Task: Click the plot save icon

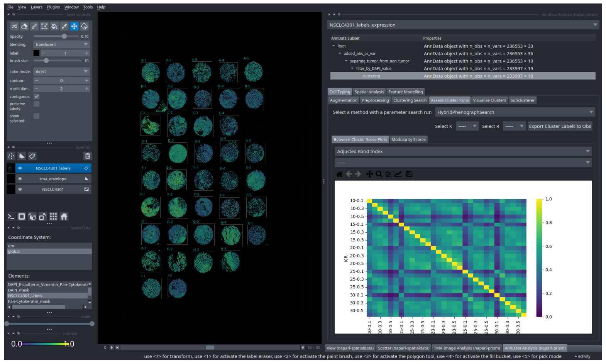Action: tap(409, 174)
